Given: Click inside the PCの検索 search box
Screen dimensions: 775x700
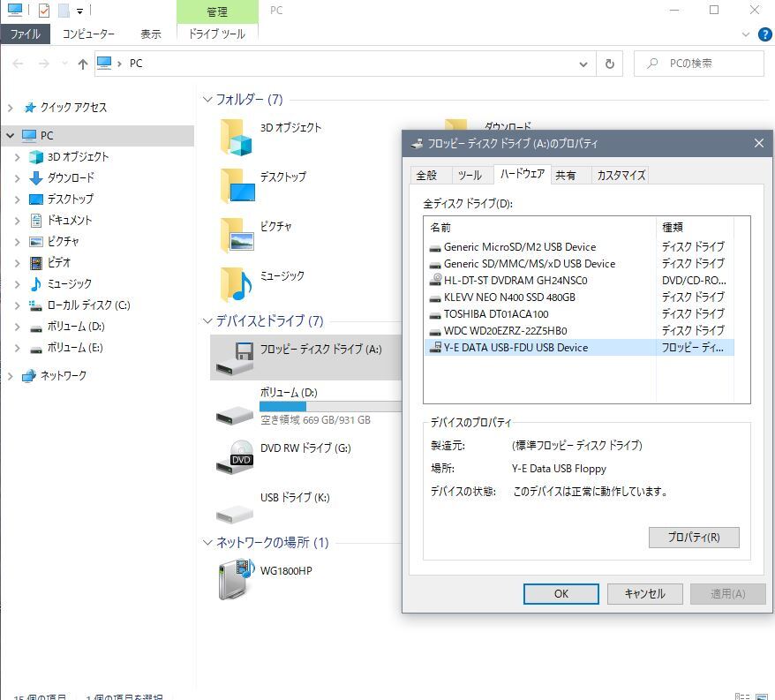Looking at the screenshot, I should click(697, 63).
